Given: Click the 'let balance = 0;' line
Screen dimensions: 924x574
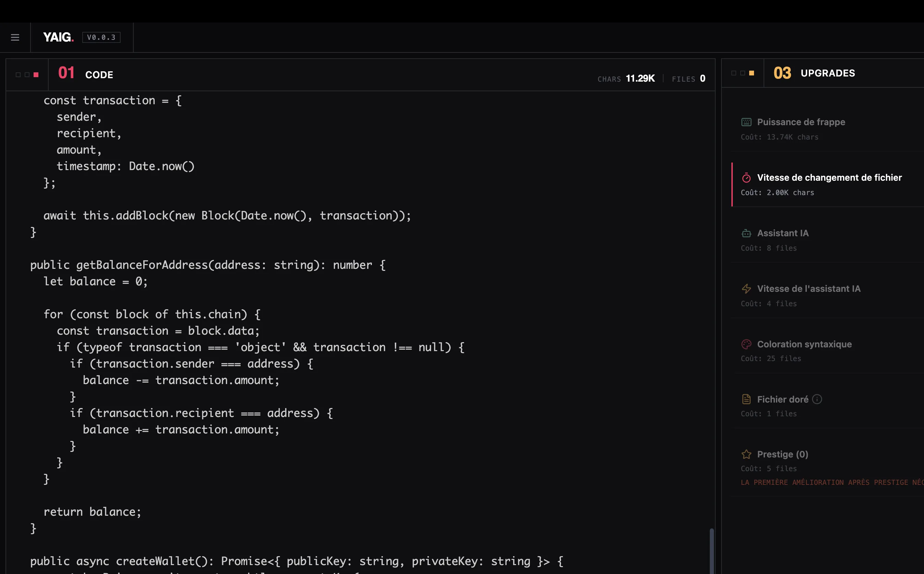Looking at the screenshot, I should coord(96,281).
